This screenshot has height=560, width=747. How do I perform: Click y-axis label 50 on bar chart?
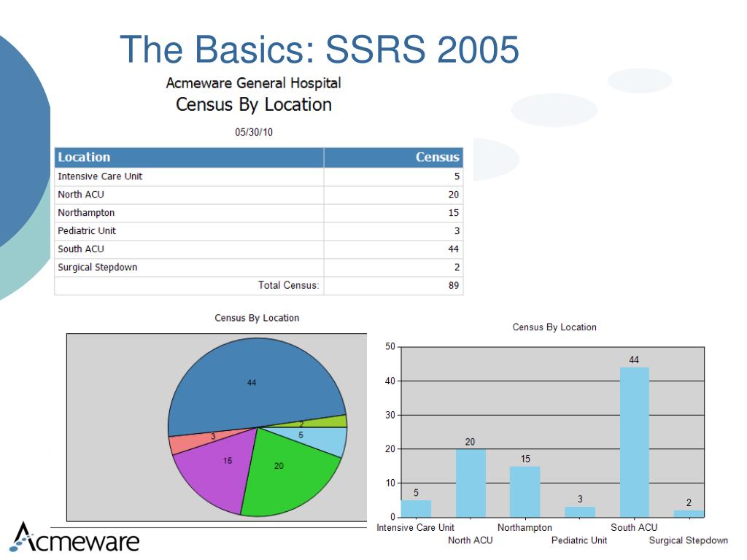[x=390, y=346]
